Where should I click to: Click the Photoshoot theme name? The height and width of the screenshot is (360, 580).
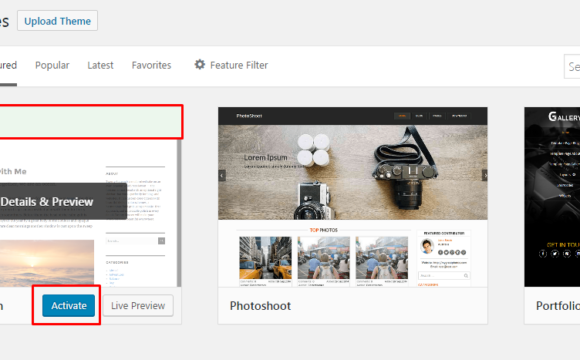point(260,306)
